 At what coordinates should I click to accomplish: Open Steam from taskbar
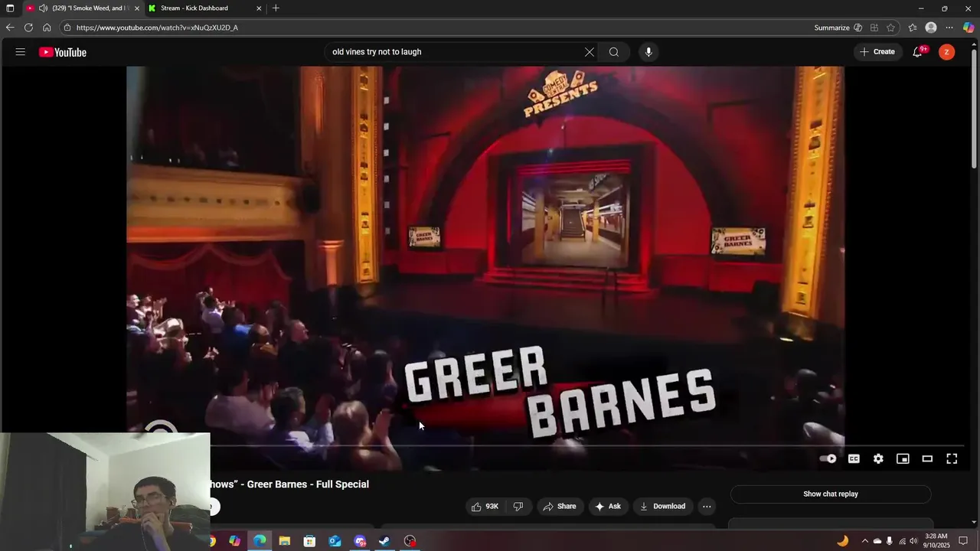point(384,541)
